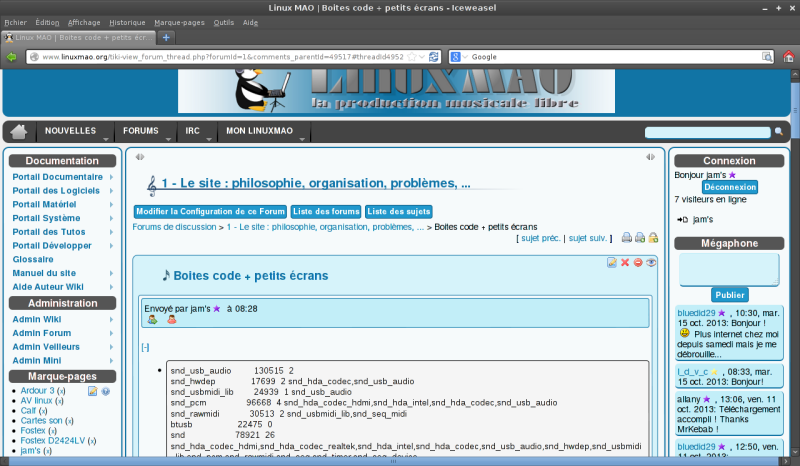Open the Fichier menu
Screen dimensions: 800x466
pos(15,22)
